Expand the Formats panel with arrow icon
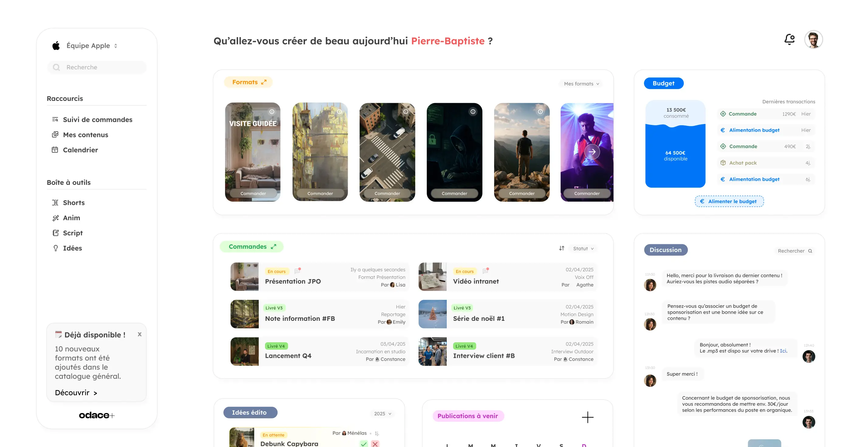The width and height of the screenshot is (868, 447). (x=264, y=82)
